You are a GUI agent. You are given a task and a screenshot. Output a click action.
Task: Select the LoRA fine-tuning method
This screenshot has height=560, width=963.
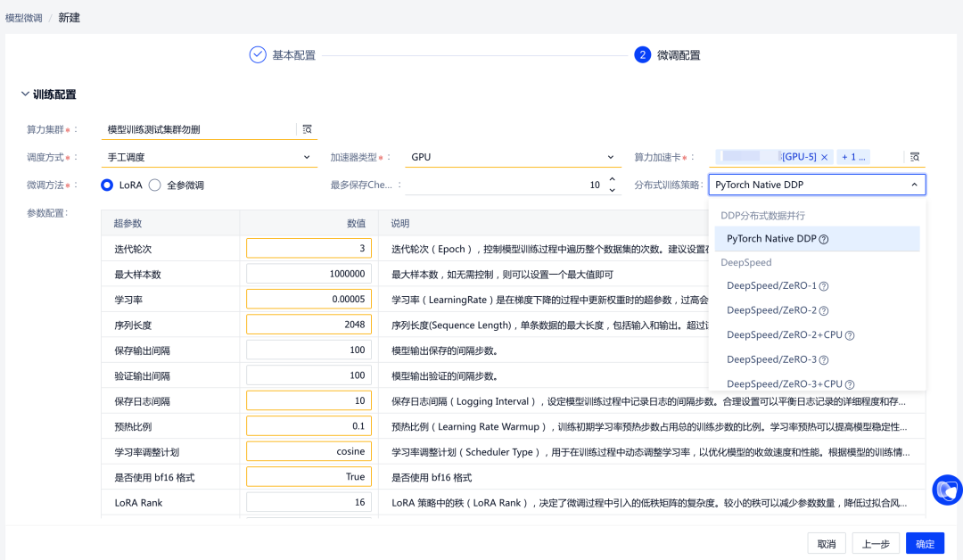(108, 185)
